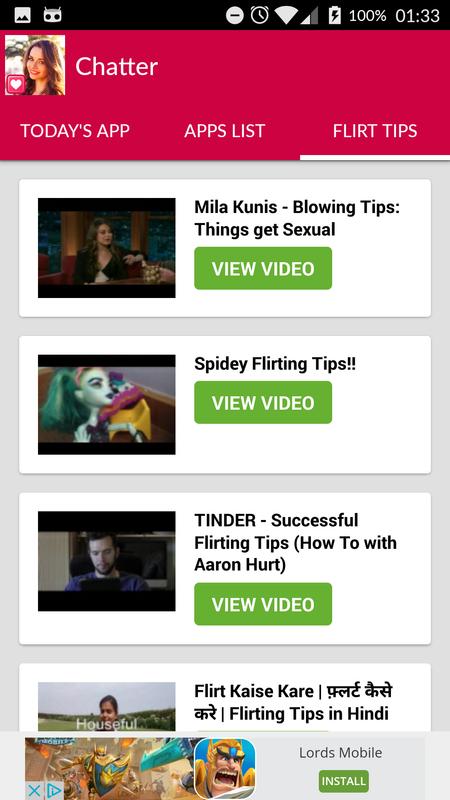Open the AdChoices info triangle icon
Screen dimensions: 450x800
tap(53, 791)
